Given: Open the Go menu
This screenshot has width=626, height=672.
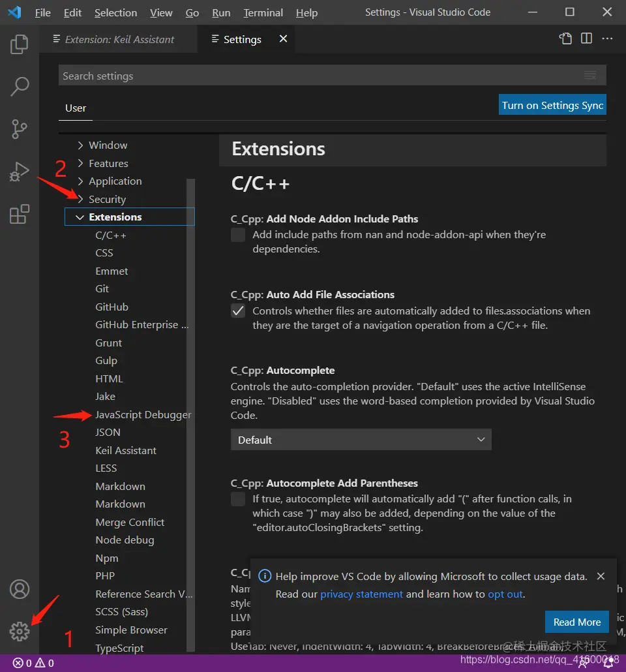Looking at the screenshot, I should (x=192, y=13).
